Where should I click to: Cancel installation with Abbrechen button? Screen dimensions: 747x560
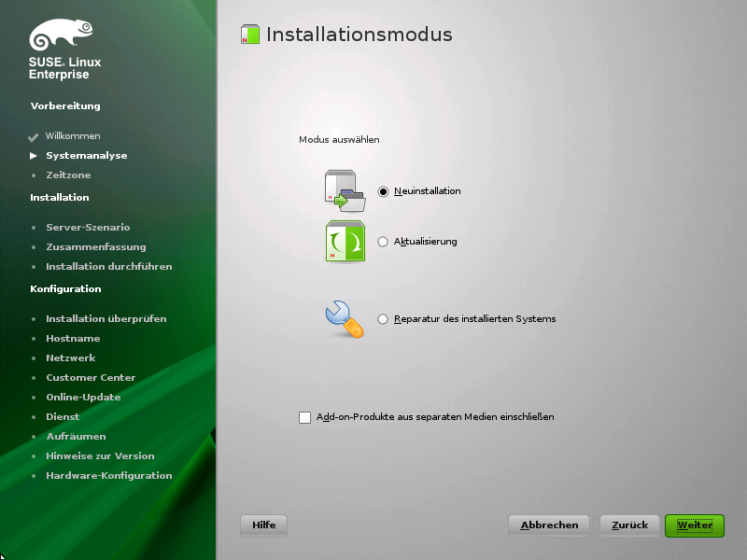(x=549, y=525)
